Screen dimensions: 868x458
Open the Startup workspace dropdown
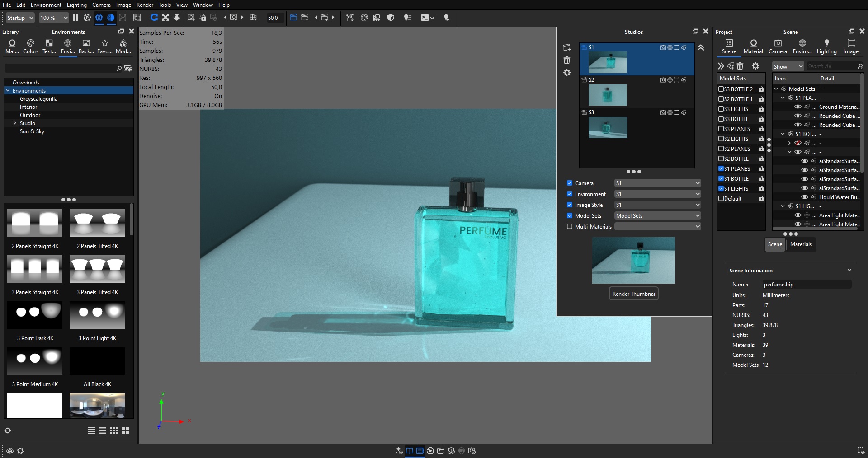(20, 18)
